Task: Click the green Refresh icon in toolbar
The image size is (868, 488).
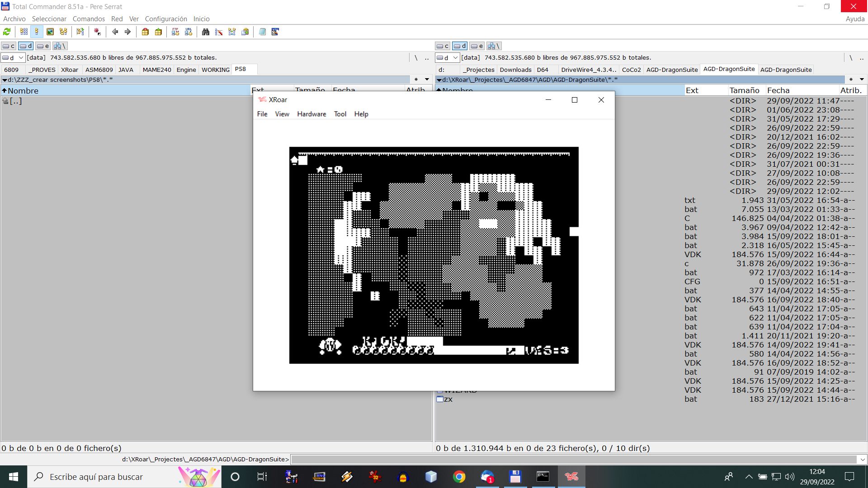Action: (x=7, y=32)
